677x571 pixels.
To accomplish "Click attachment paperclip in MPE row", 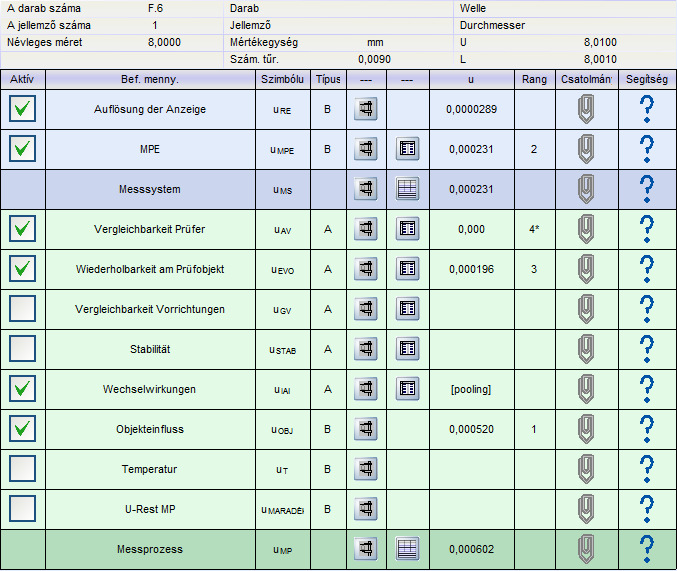I will (x=586, y=149).
